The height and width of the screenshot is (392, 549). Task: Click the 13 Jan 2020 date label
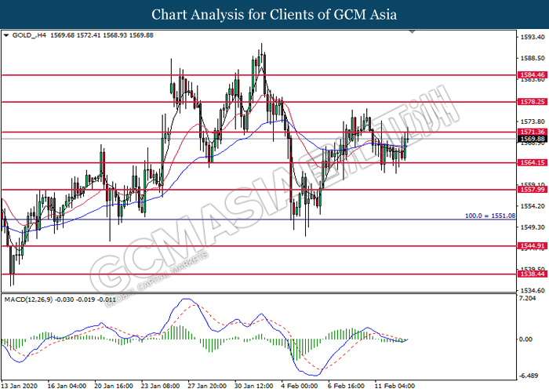point(20,386)
